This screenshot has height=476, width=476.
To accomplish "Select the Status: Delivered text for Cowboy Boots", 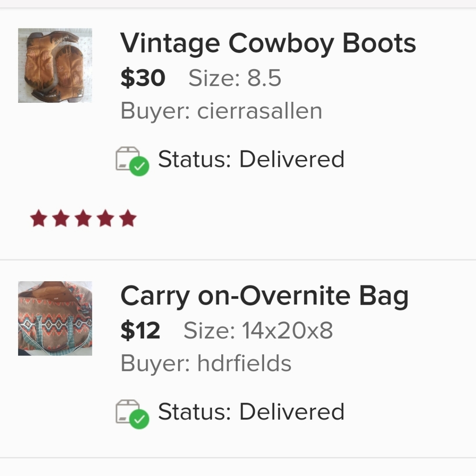I will point(251,159).
